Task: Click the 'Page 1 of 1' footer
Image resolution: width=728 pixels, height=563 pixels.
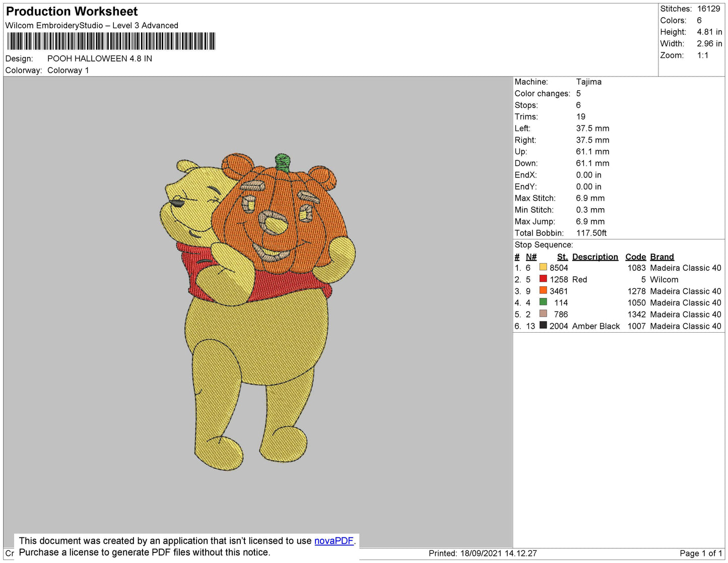Action: (x=701, y=553)
